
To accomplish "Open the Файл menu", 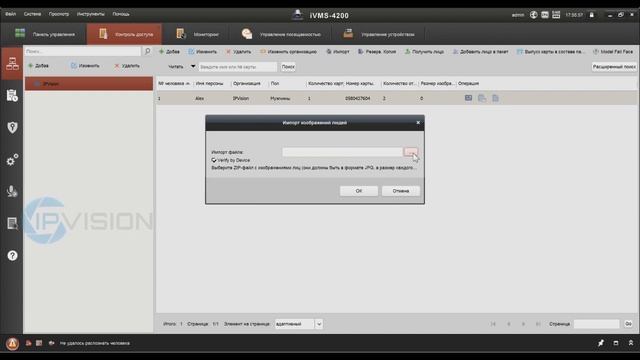I will [11, 14].
